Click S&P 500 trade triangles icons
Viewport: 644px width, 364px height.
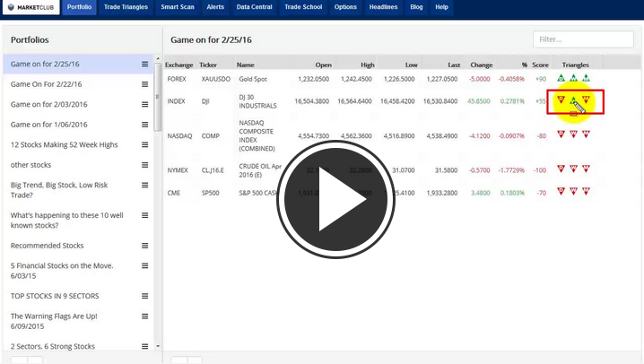point(573,191)
